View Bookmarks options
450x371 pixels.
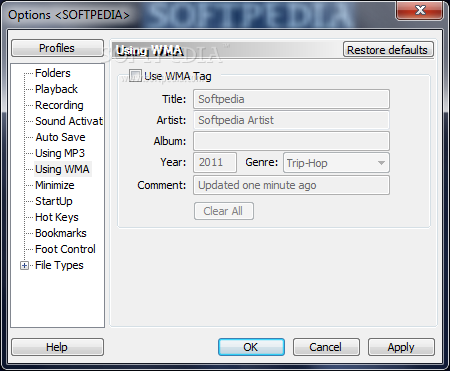click(61, 233)
